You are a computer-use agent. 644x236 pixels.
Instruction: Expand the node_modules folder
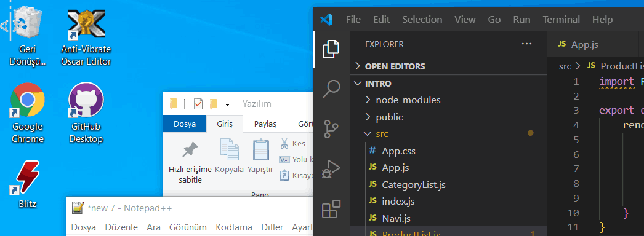point(403,100)
